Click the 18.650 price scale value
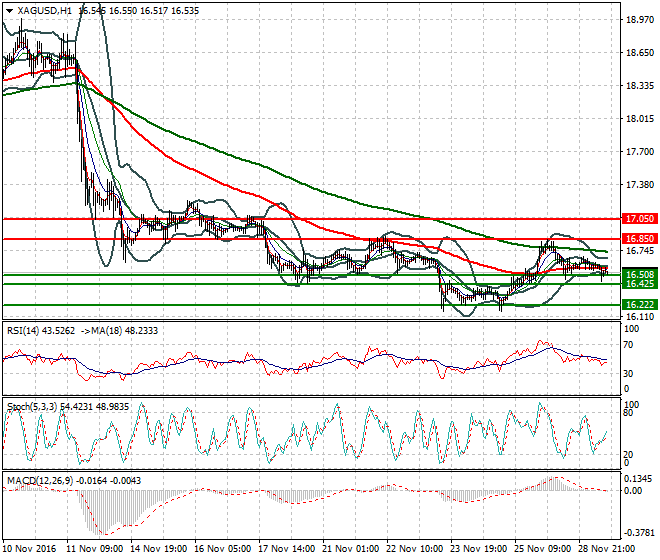This screenshot has height=560, width=660. 640,53
